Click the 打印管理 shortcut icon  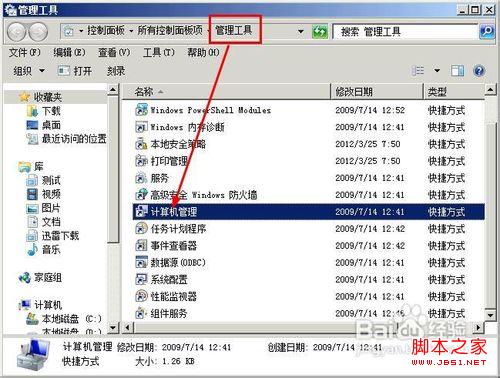pos(141,161)
